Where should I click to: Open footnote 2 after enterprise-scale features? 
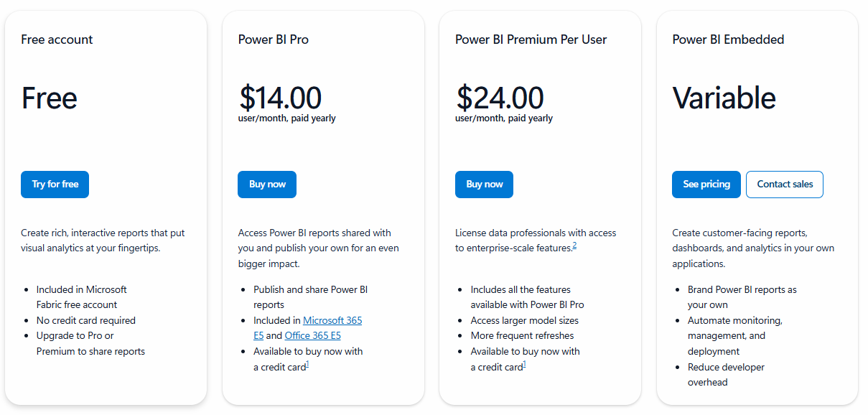click(x=575, y=246)
